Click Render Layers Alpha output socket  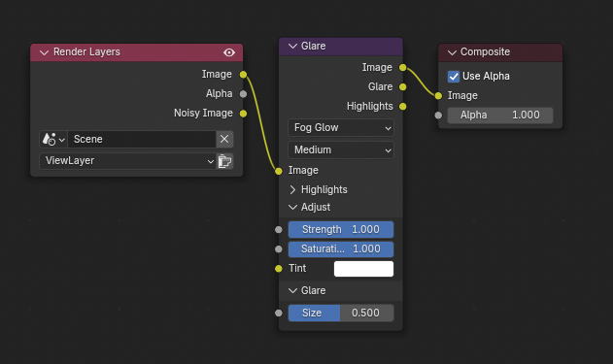(x=243, y=94)
